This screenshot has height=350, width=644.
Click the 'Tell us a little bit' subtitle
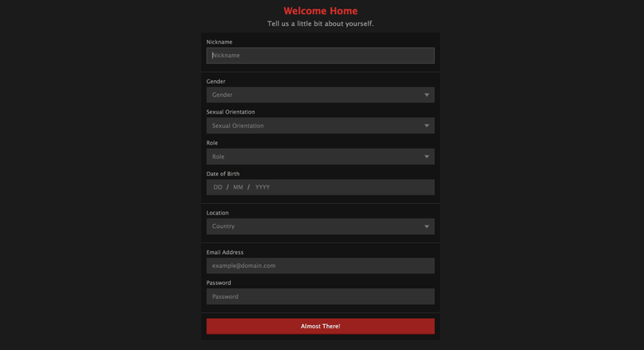(320, 23)
